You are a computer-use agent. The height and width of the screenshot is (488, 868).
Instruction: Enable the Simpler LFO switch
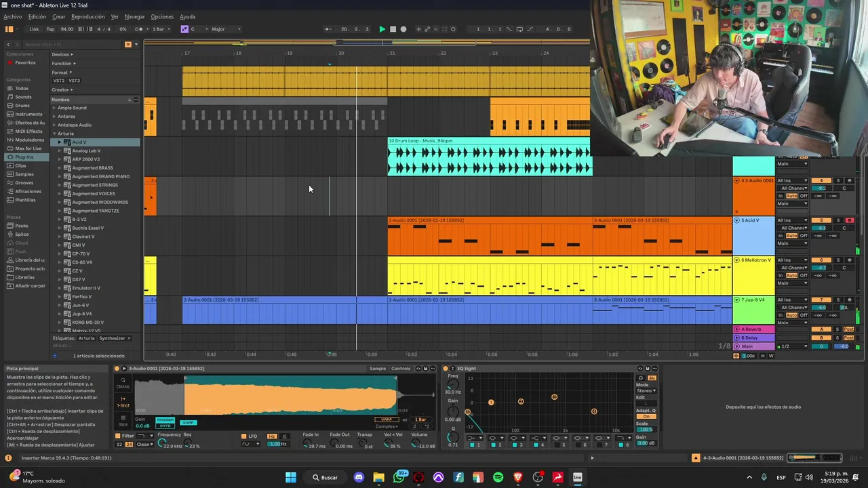(x=244, y=436)
